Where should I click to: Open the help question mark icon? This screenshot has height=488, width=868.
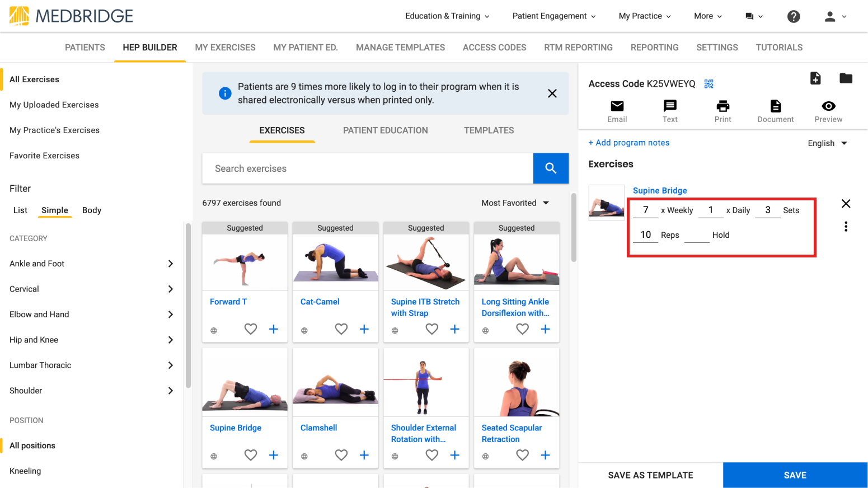794,17
